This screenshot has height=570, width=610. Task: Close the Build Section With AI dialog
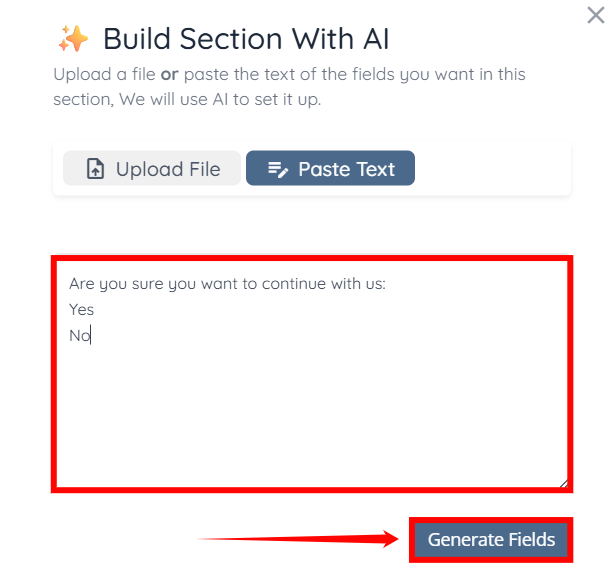point(596,14)
